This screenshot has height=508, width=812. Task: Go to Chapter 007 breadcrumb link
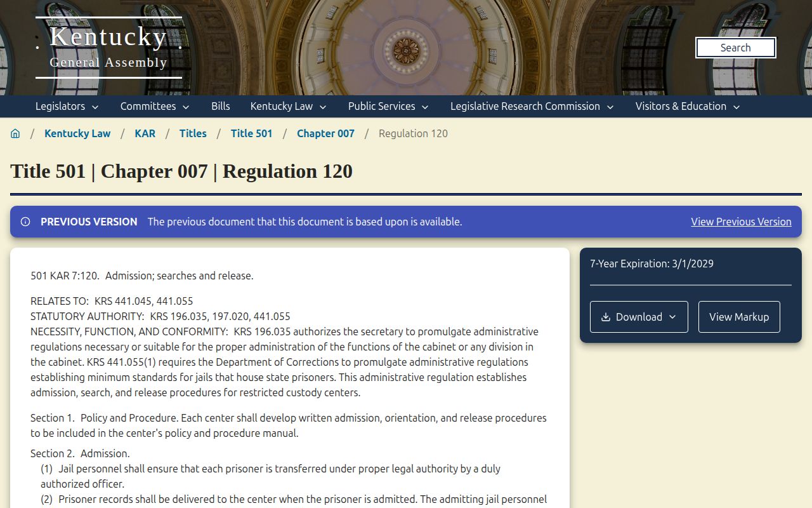point(326,133)
